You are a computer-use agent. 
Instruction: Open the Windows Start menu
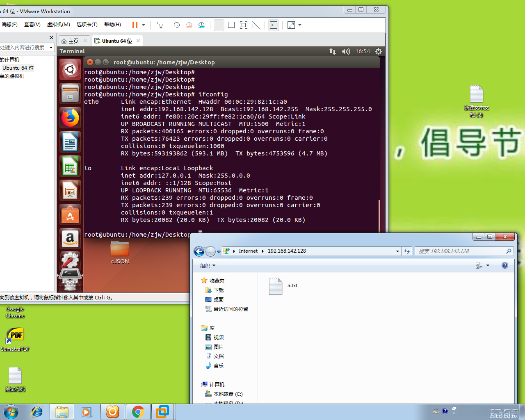click(x=11, y=412)
